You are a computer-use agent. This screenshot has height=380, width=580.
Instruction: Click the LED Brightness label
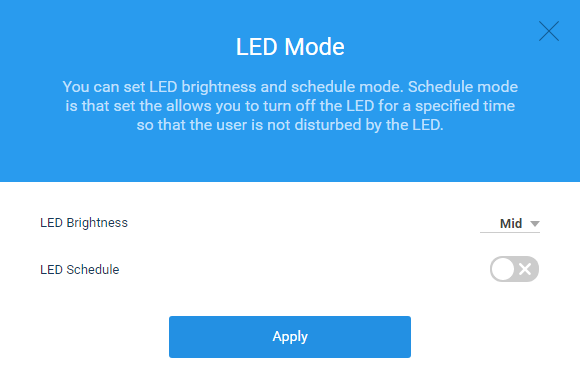(84, 223)
